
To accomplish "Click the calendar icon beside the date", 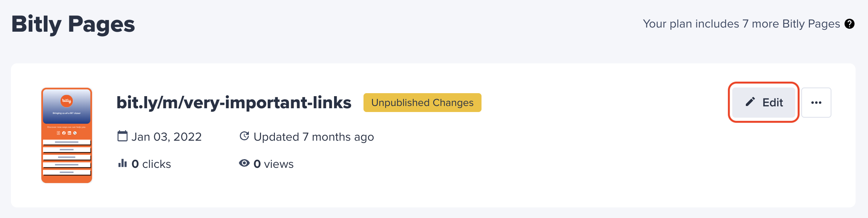I will pyautogui.click(x=123, y=136).
